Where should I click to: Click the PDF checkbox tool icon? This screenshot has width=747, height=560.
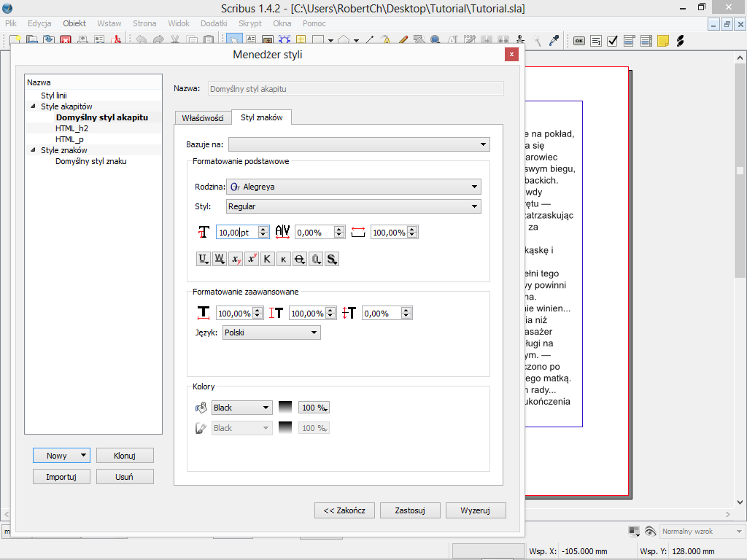pos(612,42)
